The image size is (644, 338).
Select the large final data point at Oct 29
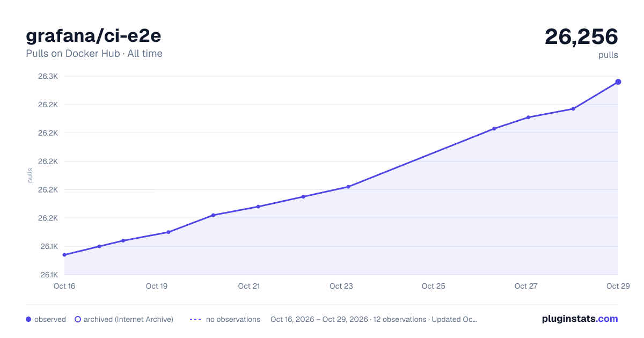click(618, 82)
